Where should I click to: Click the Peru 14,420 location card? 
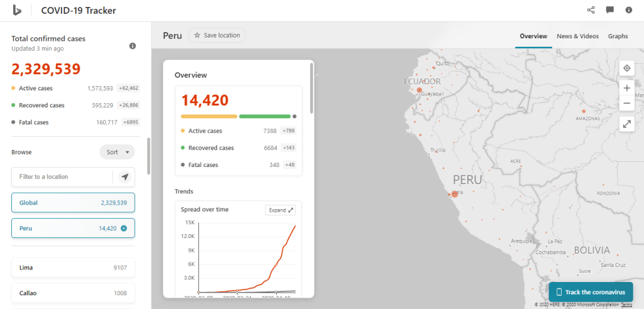(73, 229)
